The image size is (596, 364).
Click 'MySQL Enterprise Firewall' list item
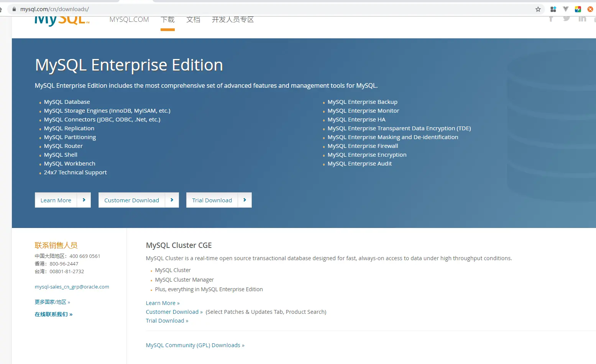coord(363,146)
